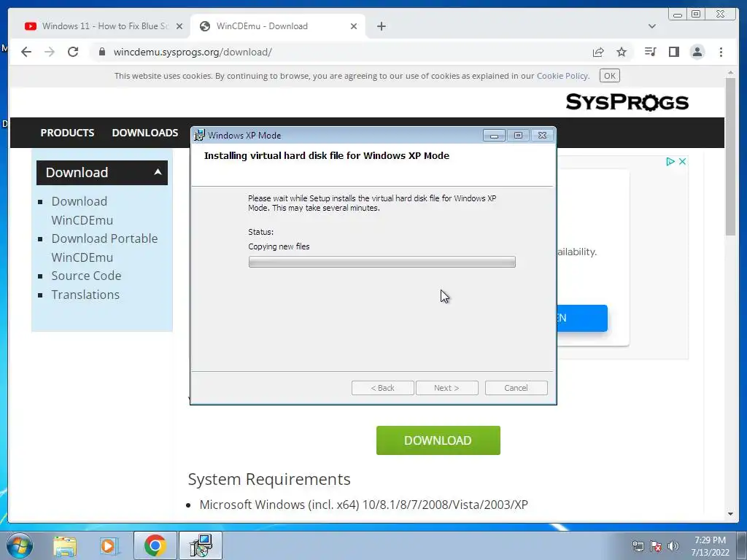Open the tab search dropdown chevron

click(x=651, y=26)
